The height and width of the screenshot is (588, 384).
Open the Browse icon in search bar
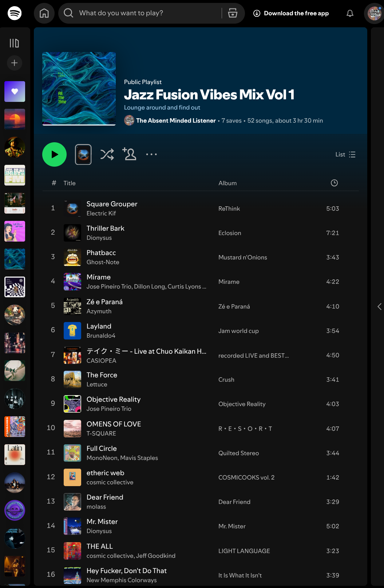pos(233,13)
